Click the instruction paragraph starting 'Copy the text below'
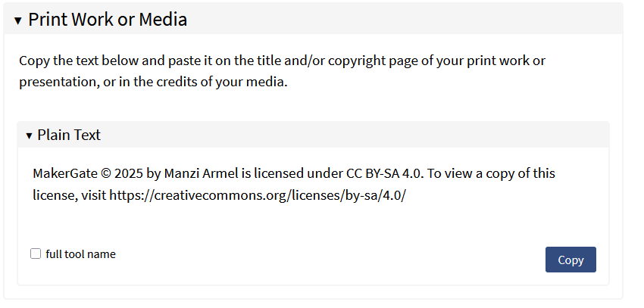644x308 pixels. [x=282, y=71]
